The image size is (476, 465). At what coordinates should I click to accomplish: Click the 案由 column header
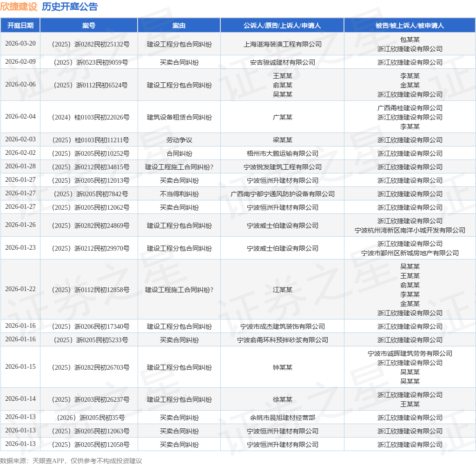(x=179, y=26)
